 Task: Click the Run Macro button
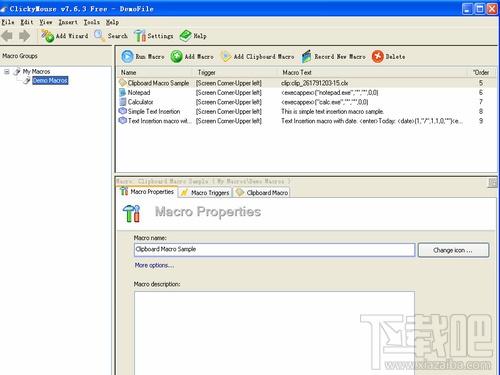[143, 56]
